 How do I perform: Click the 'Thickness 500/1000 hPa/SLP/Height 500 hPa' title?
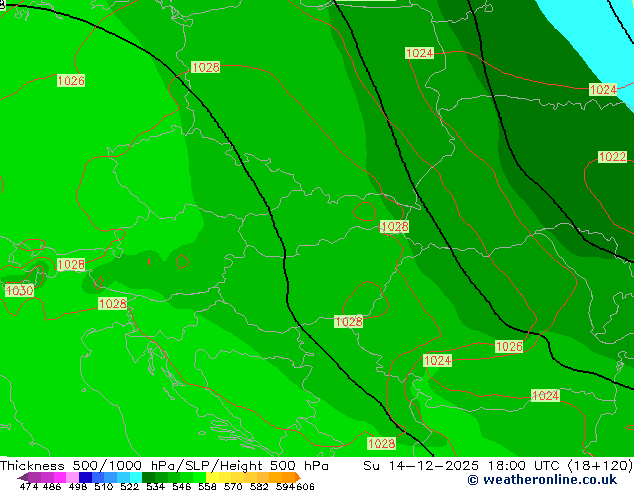[x=164, y=466]
